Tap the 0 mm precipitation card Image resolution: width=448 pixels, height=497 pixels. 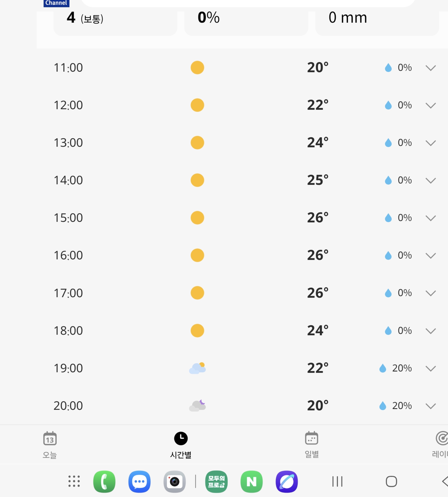(377, 21)
